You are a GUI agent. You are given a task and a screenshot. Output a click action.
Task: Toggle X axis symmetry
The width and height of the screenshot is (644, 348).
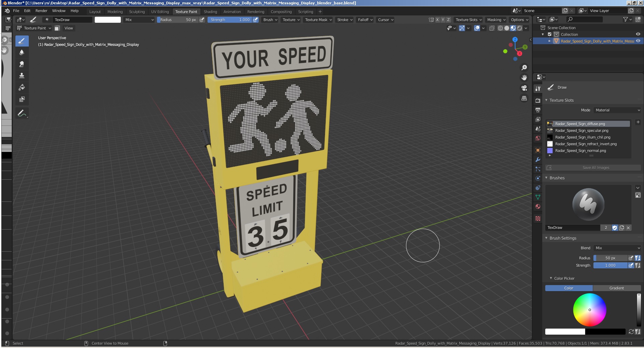click(x=437, y=20)
